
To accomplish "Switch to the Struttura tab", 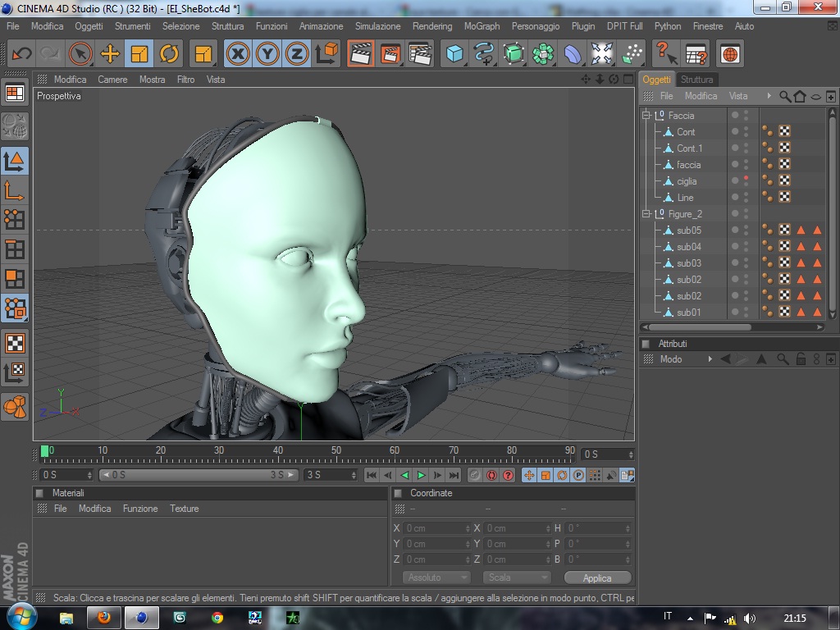I will coord(696,80).
